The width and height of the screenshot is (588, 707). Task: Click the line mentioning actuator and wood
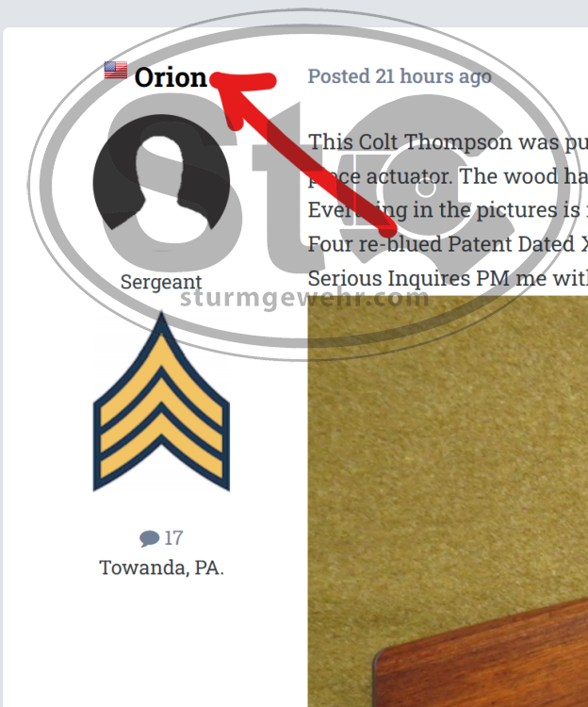(448, 176)
